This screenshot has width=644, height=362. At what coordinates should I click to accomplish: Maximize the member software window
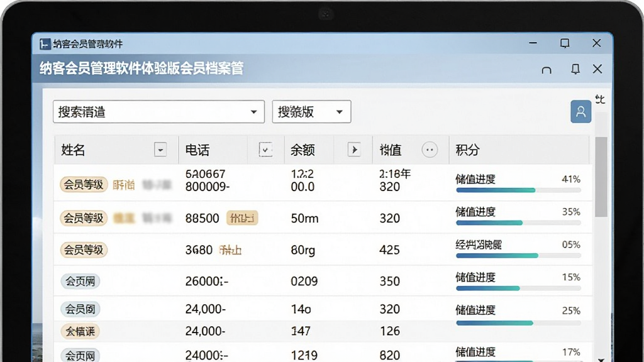(x=565, y=43)
